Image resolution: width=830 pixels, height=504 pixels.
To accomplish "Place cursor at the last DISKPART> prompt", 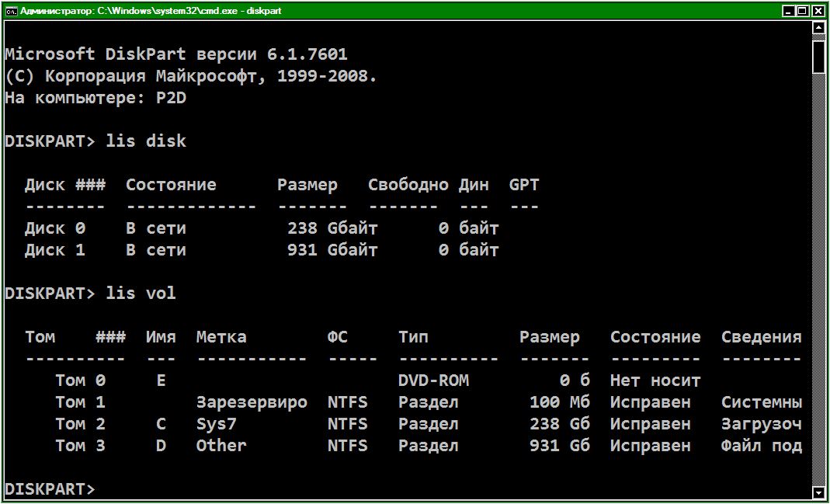I will point(101,489).
